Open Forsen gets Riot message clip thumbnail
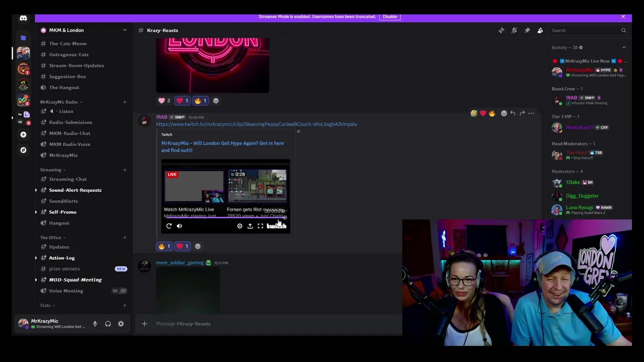The width and height of the screenshot is (644, 362). coord(257,186)
